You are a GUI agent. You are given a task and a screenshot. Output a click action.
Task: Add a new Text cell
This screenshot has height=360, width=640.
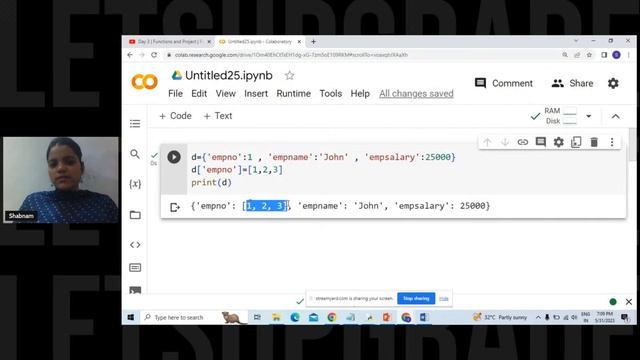[218, 116]
